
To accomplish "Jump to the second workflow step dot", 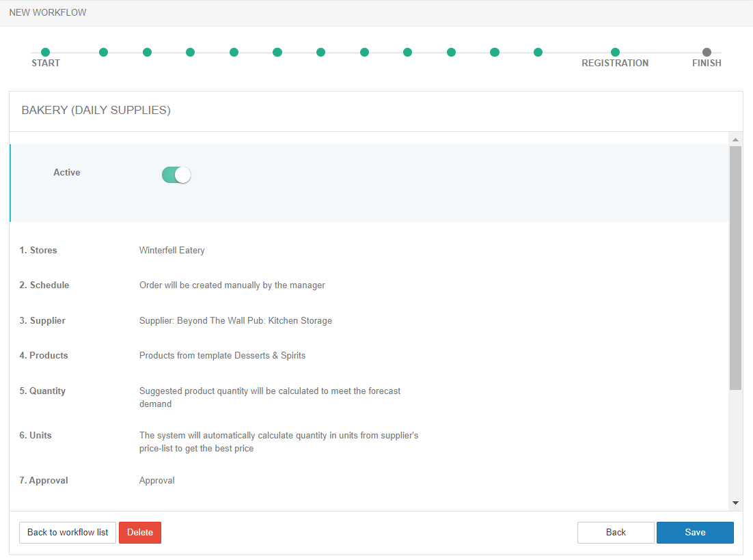I will tap(103, 52).
